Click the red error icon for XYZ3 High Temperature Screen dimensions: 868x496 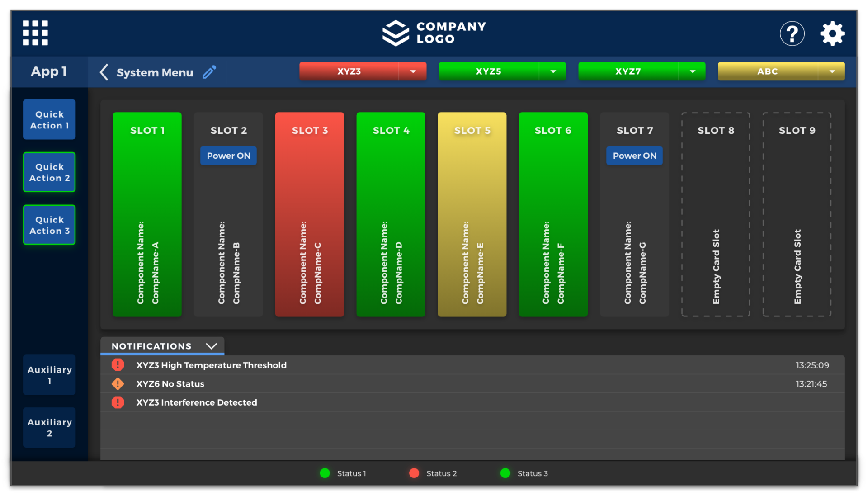(x=118, y=365)
